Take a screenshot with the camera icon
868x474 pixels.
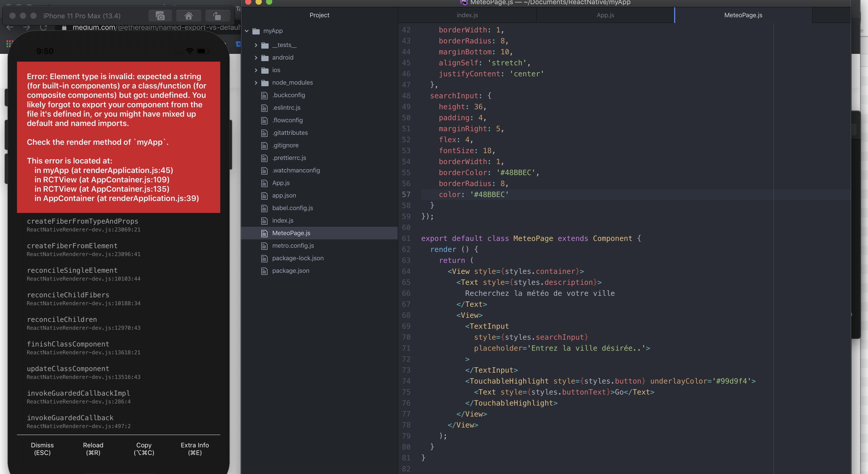point(160,15)
